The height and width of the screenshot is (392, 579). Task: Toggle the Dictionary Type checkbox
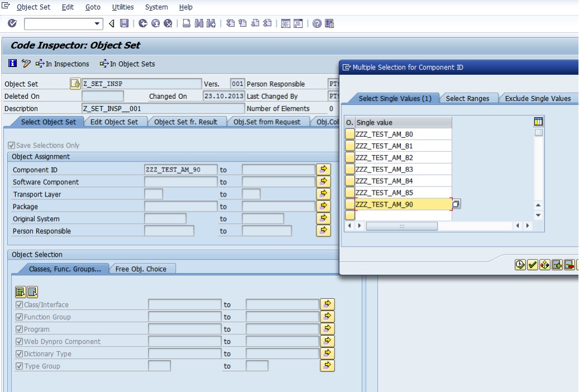click(x=19, y=353)
